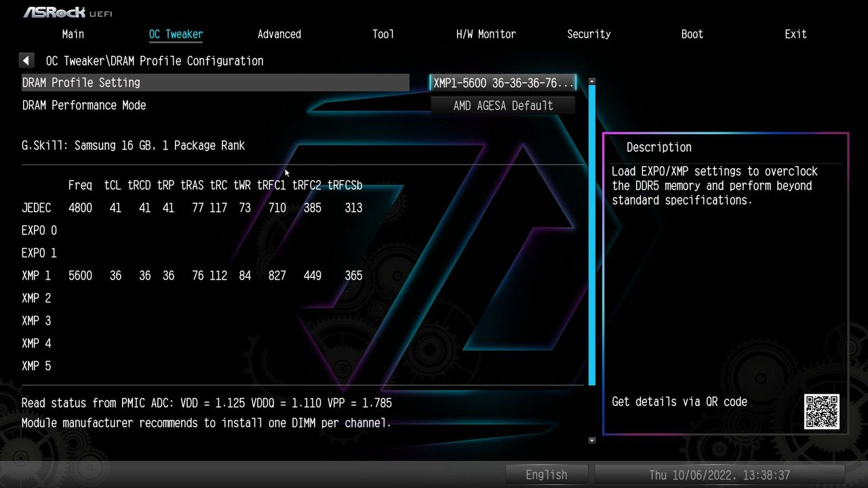Open AMD AGESA Default performance mode dropdown
Image resolution: width=868 pixels, height=488 pixels.
click(x=503, y=106)
